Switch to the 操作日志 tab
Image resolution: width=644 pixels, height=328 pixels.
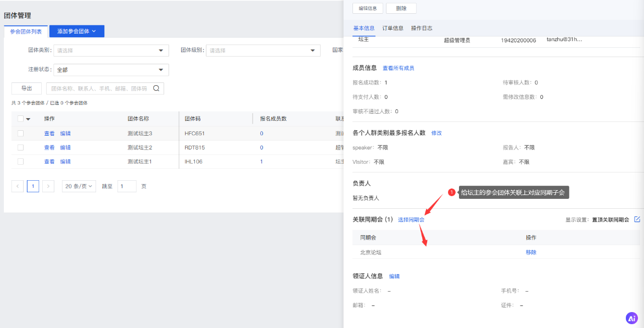[422, 28]
